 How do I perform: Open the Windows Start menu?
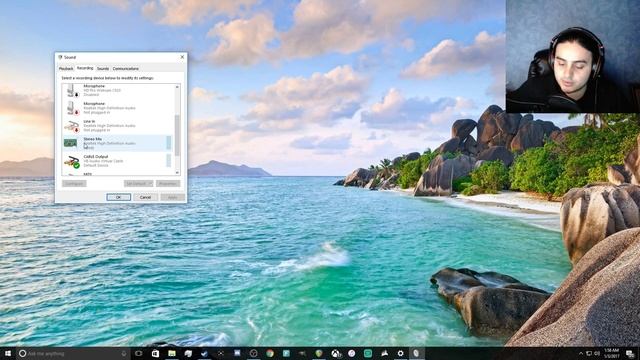pos(8,353)
